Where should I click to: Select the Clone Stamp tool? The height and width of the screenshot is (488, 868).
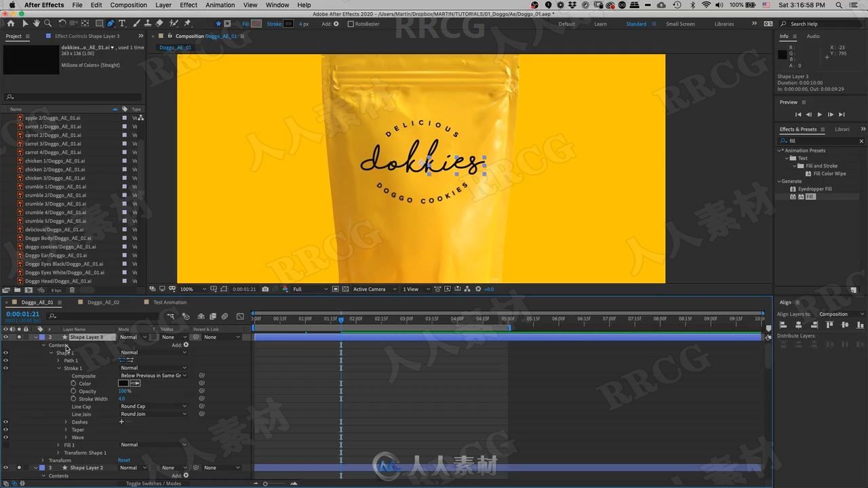tap(148, 23)
